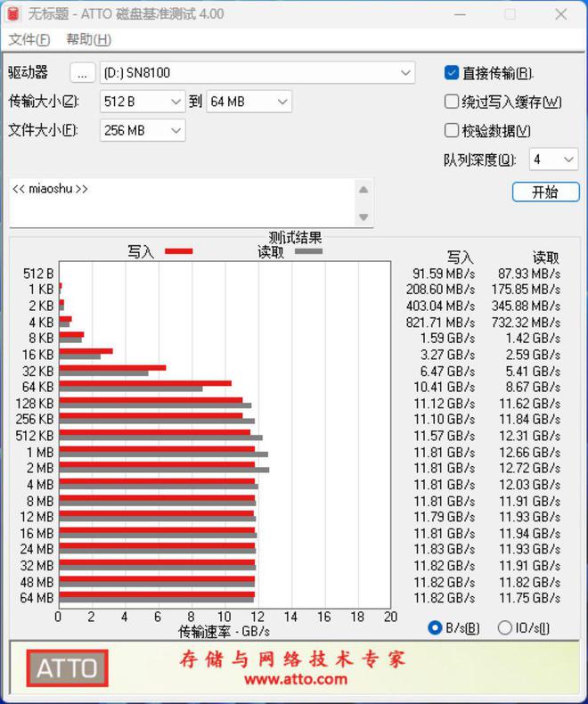This screenshot has height=704, width=588.
Task: Minimize the ATTO window
Action: click(x=460, y=14)
